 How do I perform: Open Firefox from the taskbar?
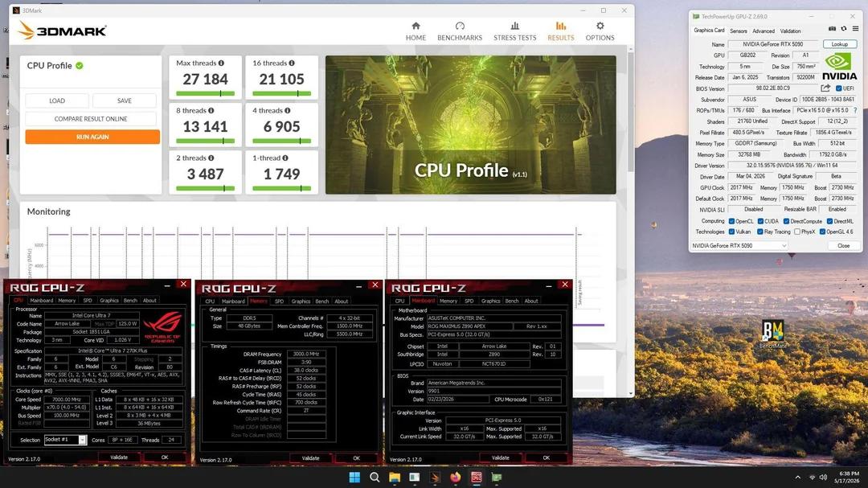coord(456,478)
